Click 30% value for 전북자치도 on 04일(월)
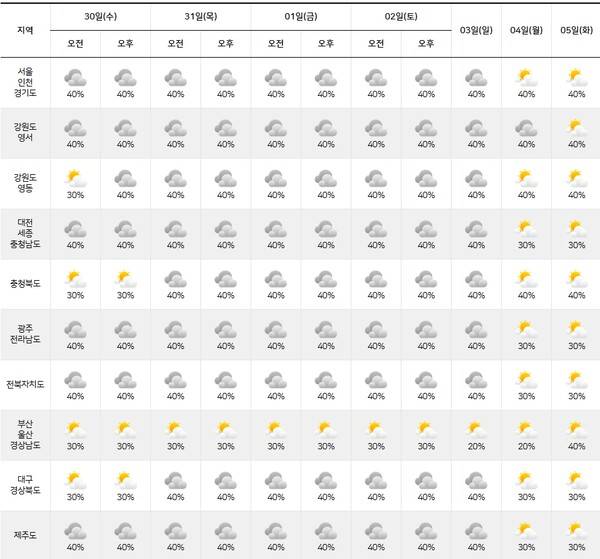The height and width of the screenshot is (559, 600). click(x=526, y=396)
